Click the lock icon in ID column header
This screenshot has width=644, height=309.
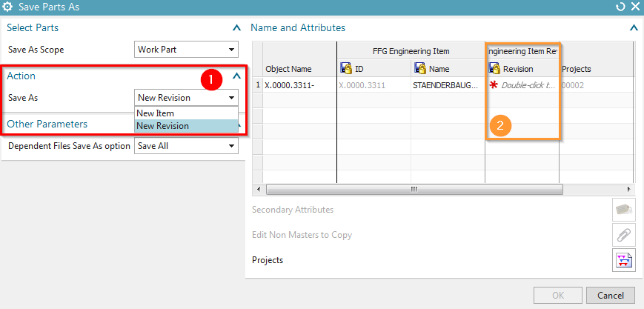click(346, 69)
